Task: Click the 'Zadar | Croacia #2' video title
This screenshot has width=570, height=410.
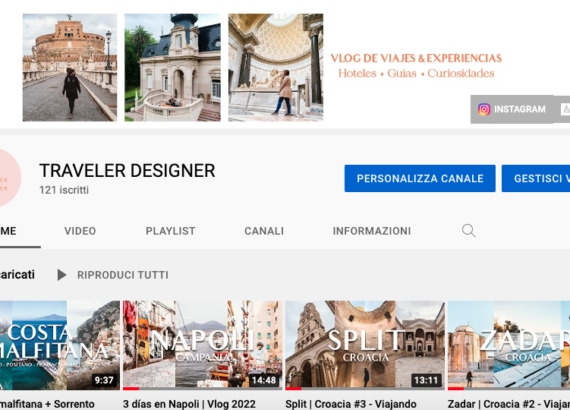Action: coord(509,404)
